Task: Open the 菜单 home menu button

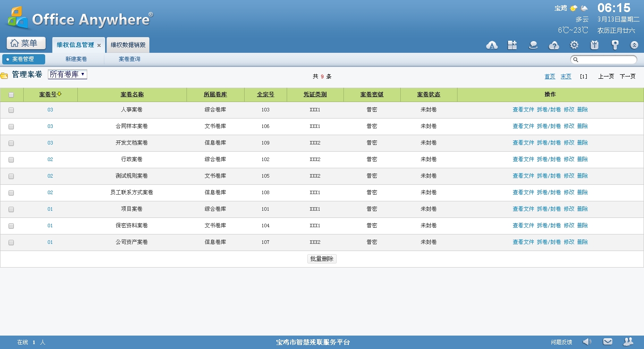Action: 26,43
